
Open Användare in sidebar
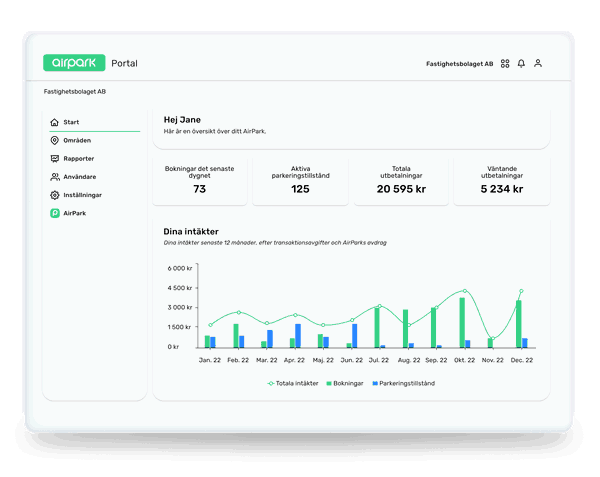tap(95, 177)
